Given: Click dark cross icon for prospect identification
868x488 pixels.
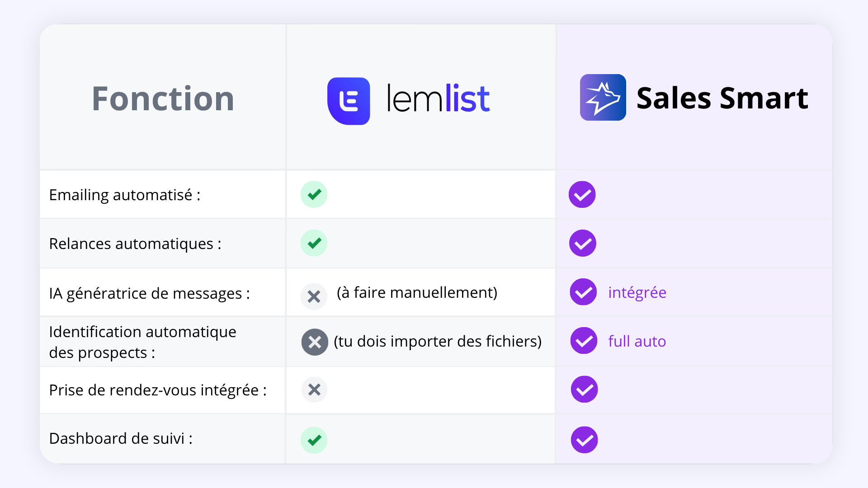Looking at the screenshot, I should point(315,342).
